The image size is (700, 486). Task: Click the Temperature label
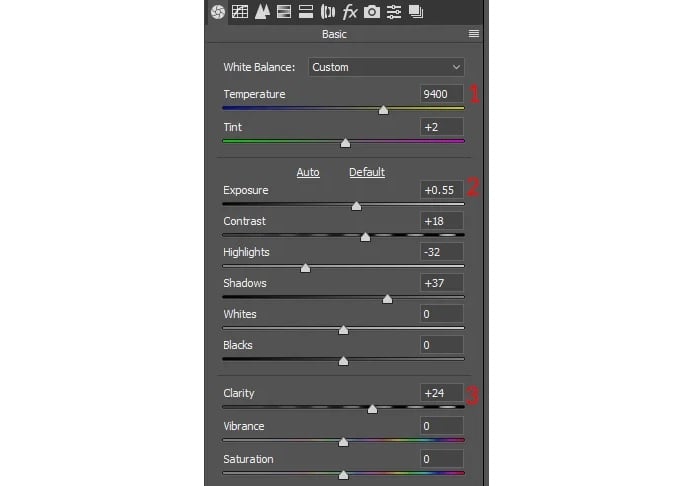click(254, 94)
